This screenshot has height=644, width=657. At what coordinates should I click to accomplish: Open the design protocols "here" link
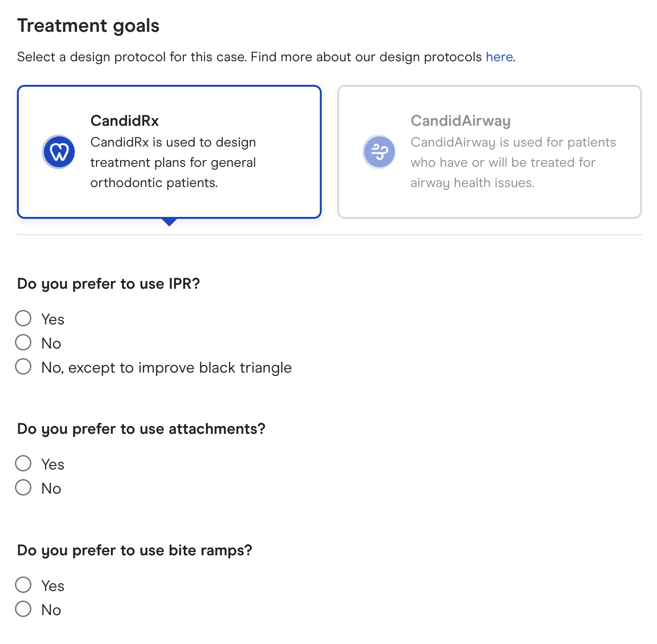click(x=499, y=57)
